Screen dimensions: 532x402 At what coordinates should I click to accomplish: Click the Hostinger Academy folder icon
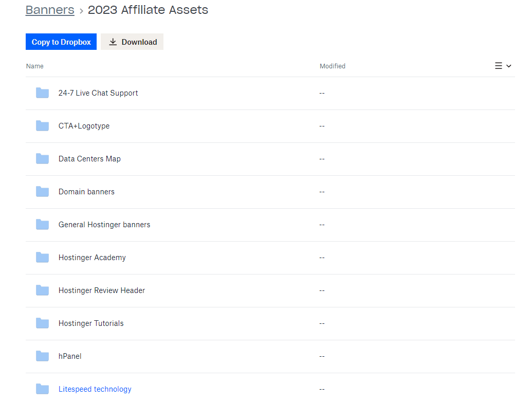(x=42, y=258)
